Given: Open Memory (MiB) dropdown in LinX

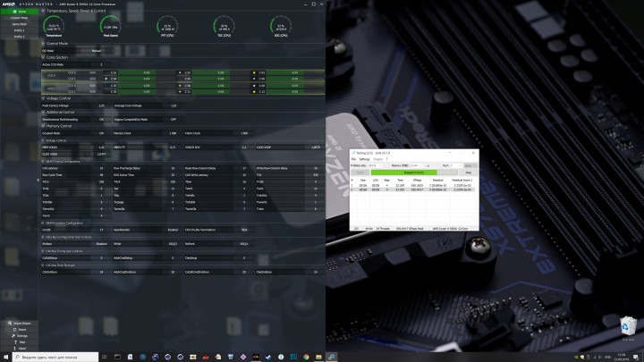Looking at the screenshot, I should click(x=417, y=165).
